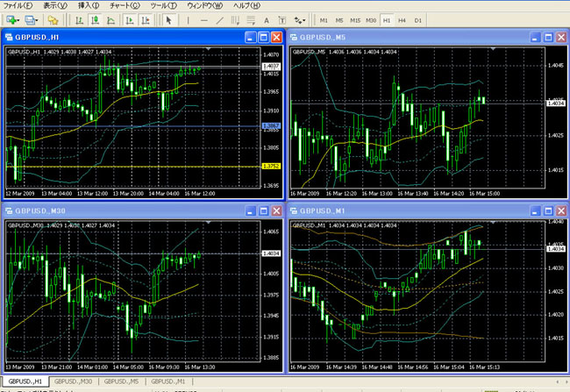This screenshot has width=570, height=392.
Task: Toggle the D1 timeframe button
Action: [x=417, y=19]
